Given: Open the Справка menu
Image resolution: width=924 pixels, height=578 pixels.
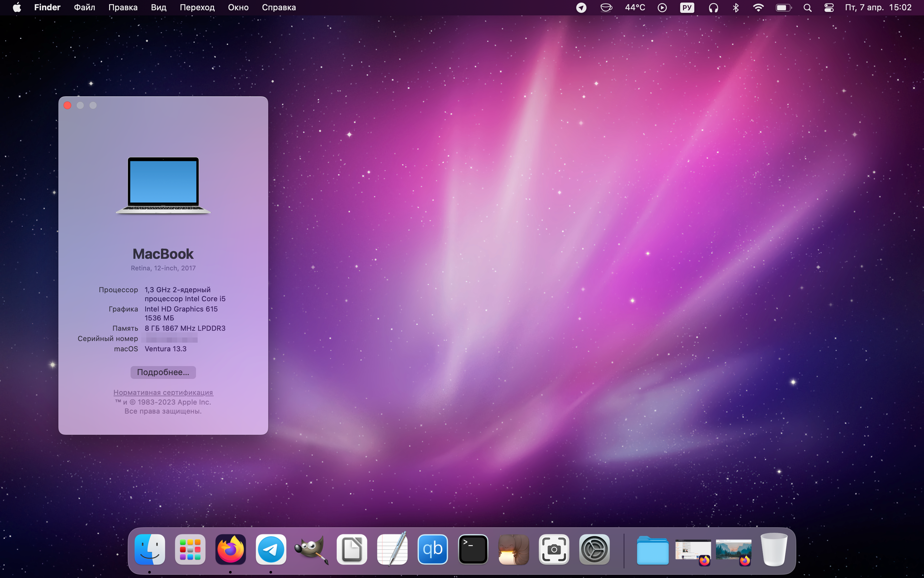Looking at the screenshot, I should 279,7.
